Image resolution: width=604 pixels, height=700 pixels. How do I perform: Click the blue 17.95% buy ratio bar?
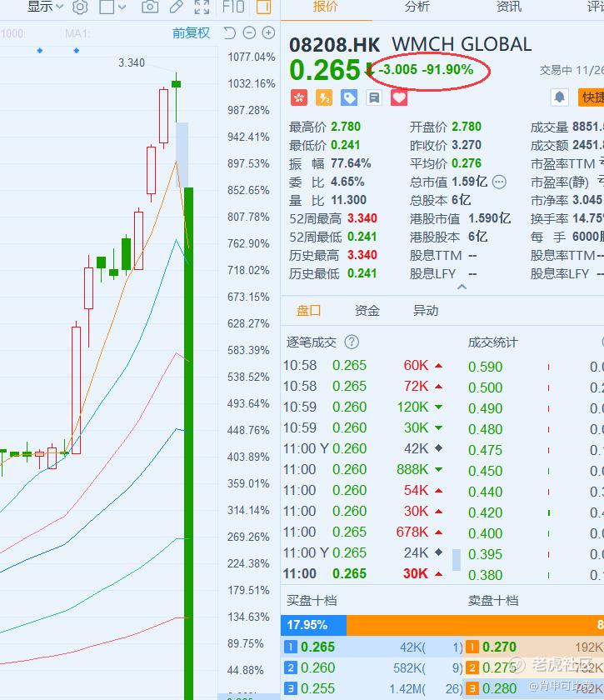[x=314, y=625]
